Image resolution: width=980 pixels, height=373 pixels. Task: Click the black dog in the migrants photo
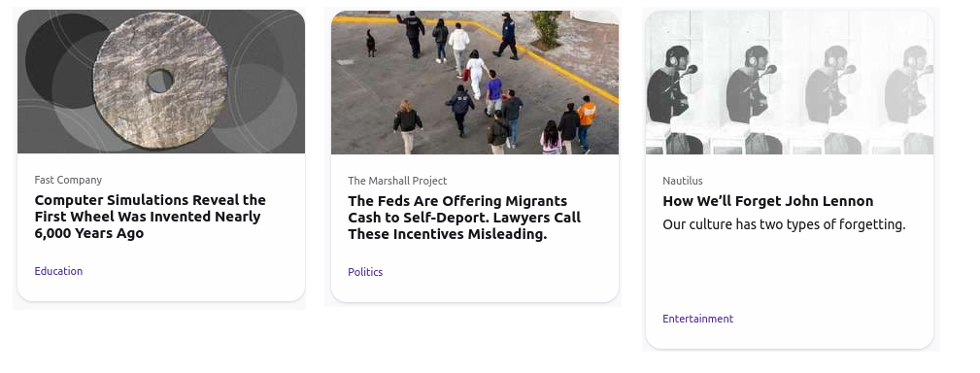[371, 43]
